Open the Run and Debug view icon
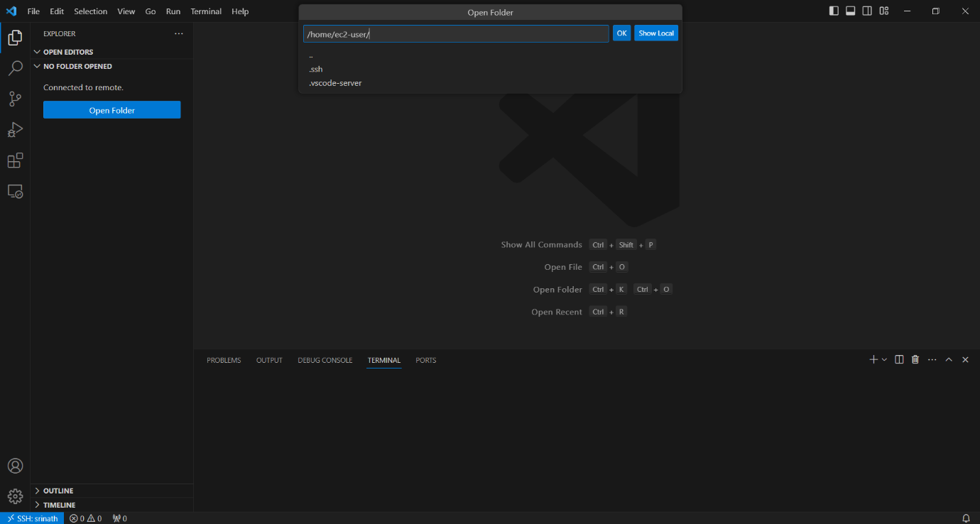The width and height of the screenshot is (980, 524). tap(15, 130)
